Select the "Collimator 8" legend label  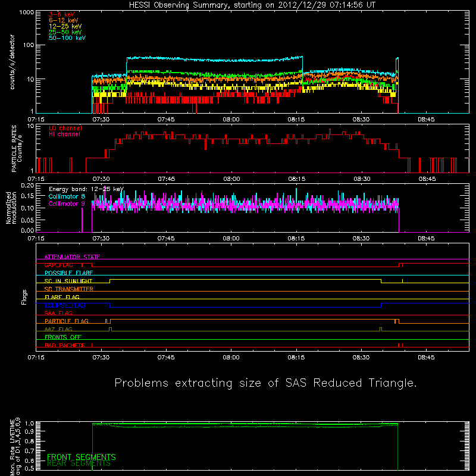tap(67, 196)
